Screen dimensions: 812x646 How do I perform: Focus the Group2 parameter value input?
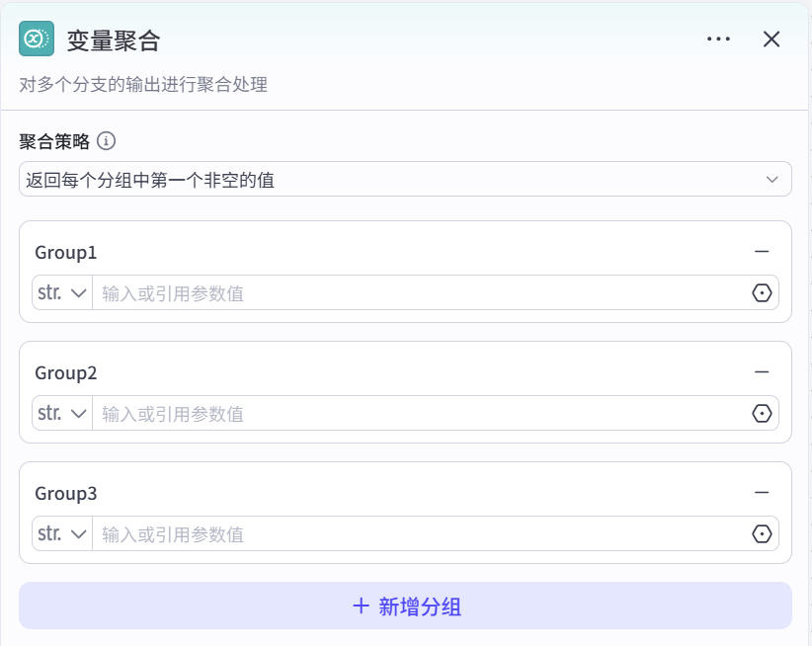415,414
